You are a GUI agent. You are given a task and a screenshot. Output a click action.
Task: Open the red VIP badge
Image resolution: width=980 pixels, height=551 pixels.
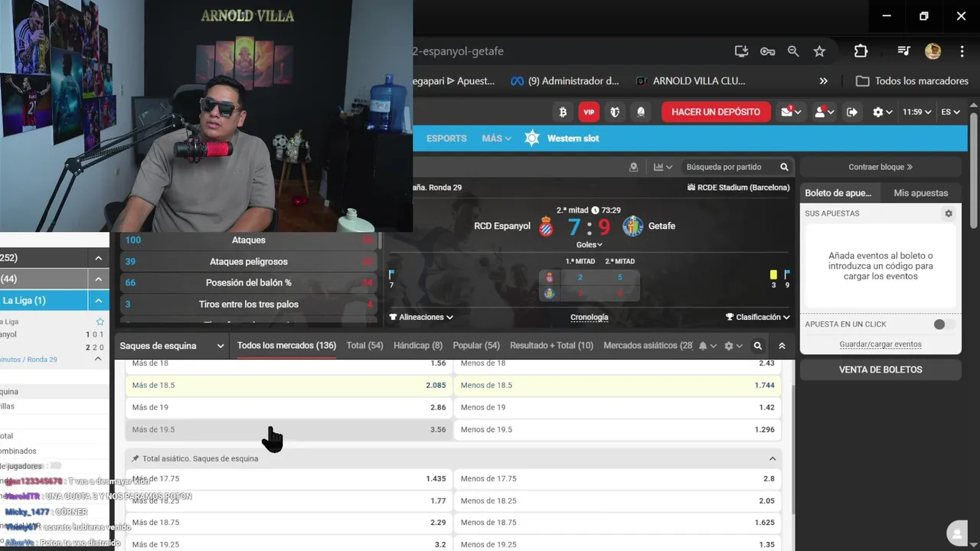click(589, 112)
